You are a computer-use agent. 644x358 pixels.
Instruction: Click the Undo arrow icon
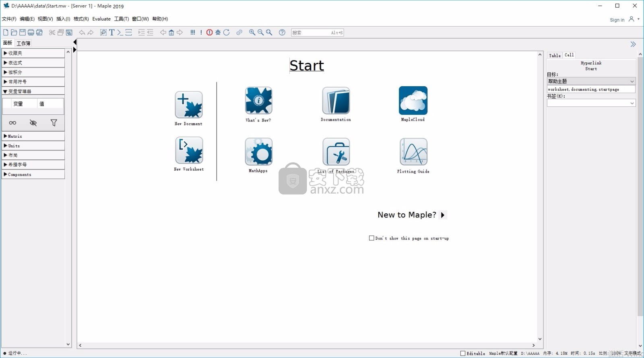(82, 32)
